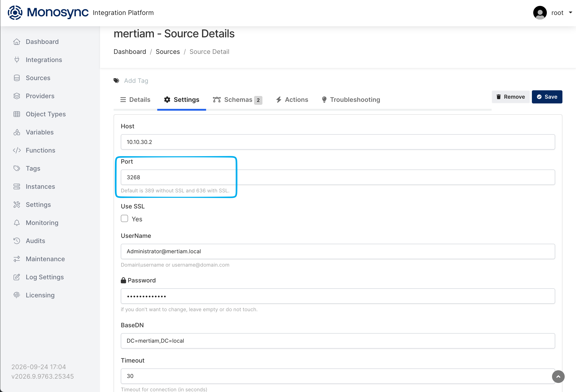
Task: Open the Troubleshooting tab
Action: [351, 100]
